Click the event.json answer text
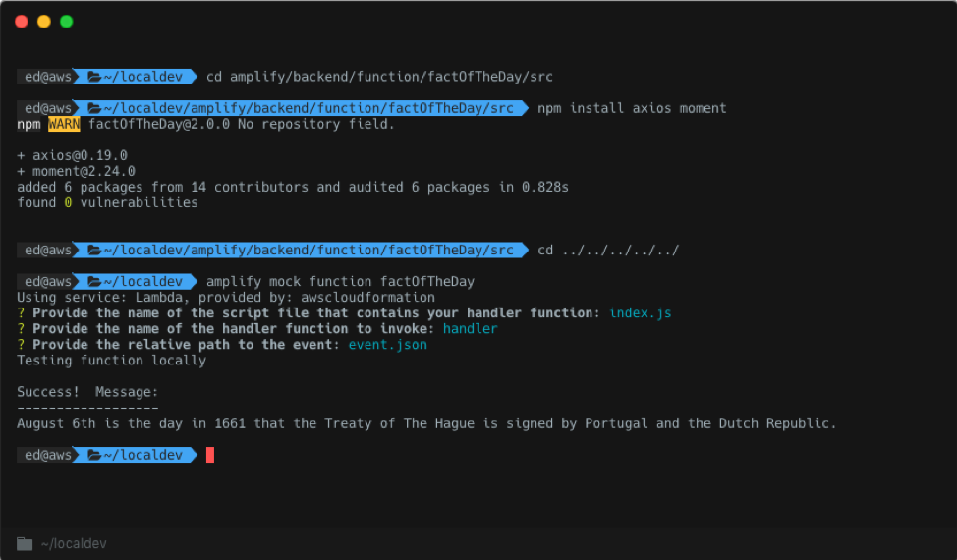957x560 pixels. (387, 345)
